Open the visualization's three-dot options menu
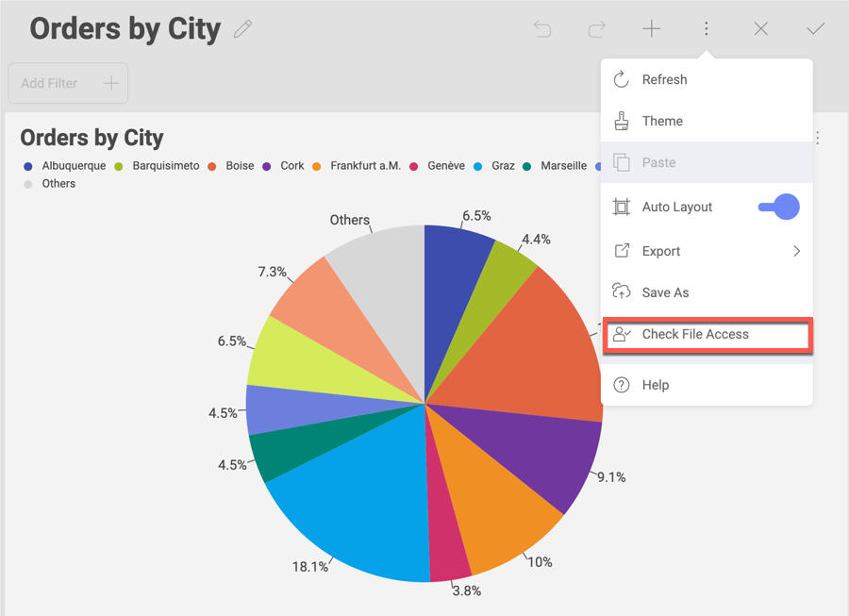The width and height of the screenshot is (849, 616). (818, 138)
